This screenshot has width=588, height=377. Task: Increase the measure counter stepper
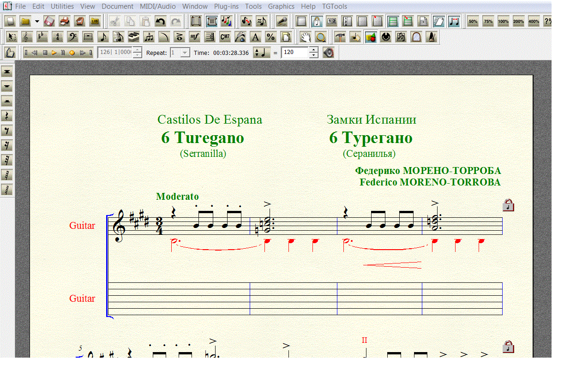[x=138, y=49]
